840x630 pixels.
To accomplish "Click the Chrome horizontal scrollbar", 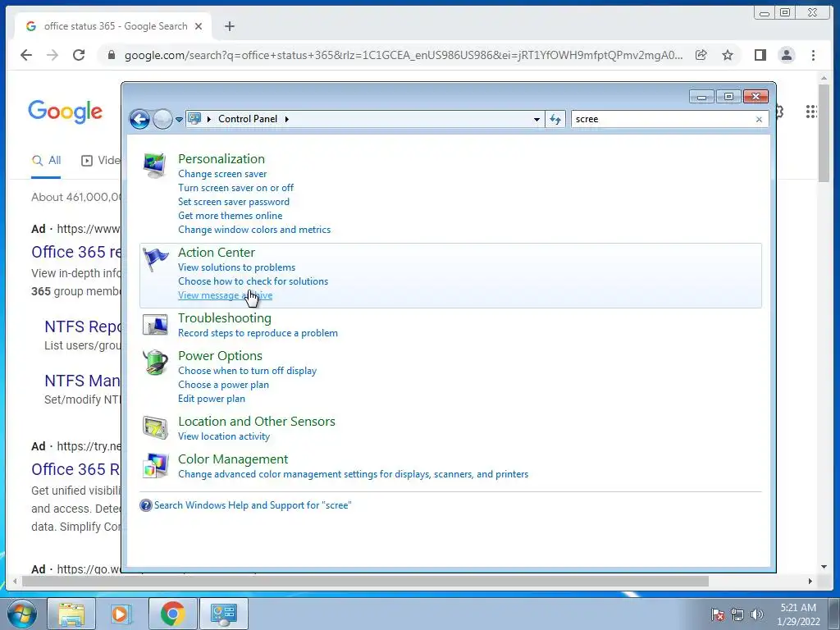I will (365, 581).
